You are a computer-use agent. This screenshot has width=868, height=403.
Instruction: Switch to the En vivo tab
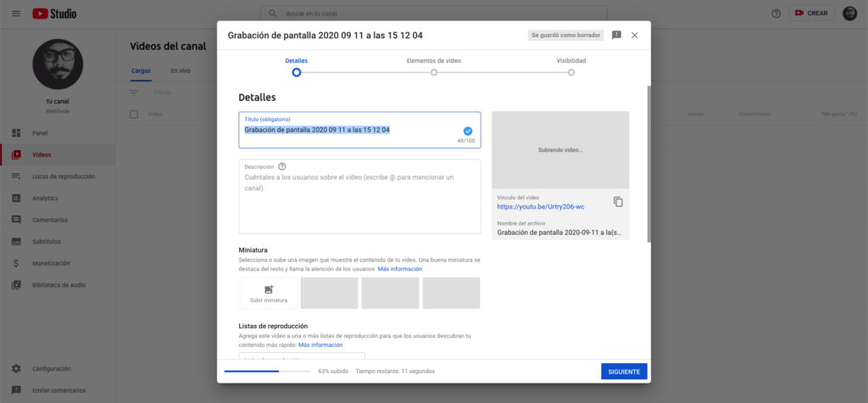pyautogui.click(x=180, y=70)
